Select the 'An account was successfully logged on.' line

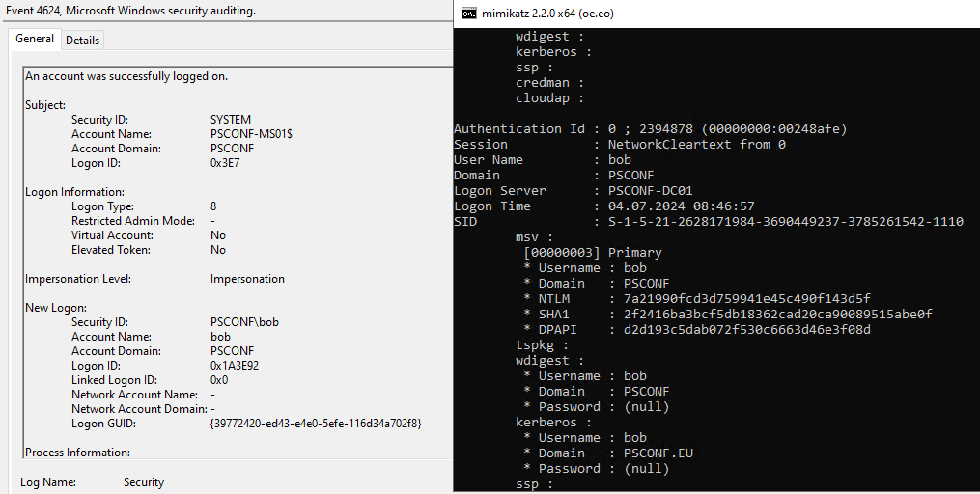[x=126, y=76]
